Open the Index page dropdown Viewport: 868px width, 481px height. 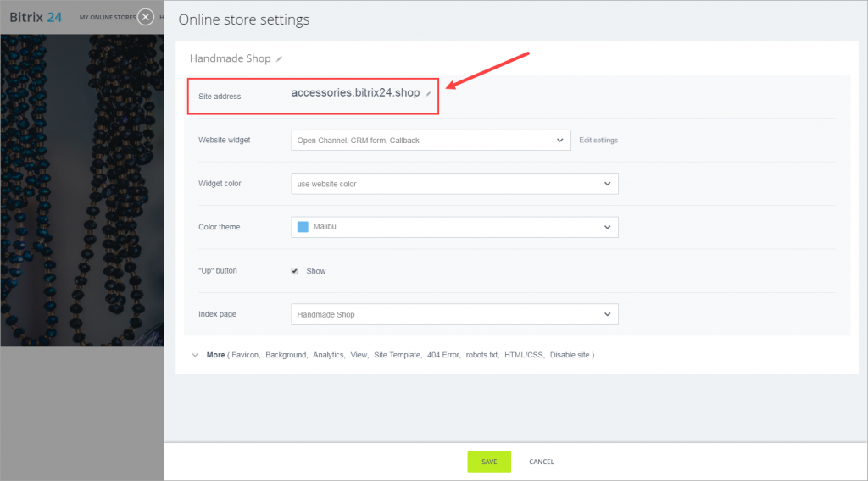(x=454, y=314)
